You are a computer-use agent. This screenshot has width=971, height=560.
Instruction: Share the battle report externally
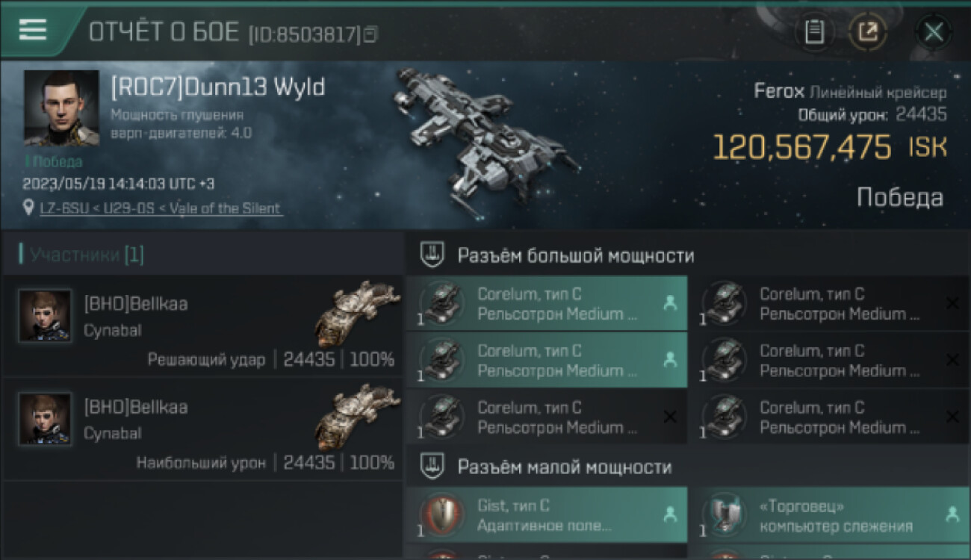(868, 32)
